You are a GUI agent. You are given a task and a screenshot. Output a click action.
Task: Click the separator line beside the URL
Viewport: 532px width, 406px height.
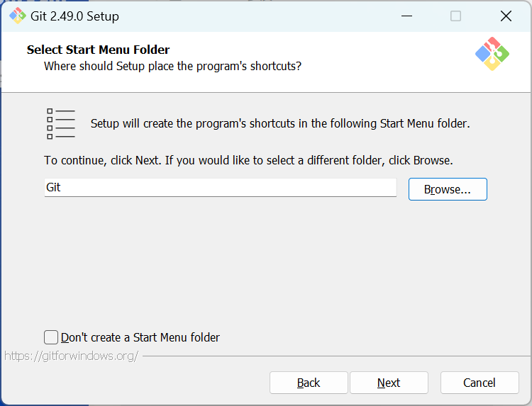[x=333, y=356]
